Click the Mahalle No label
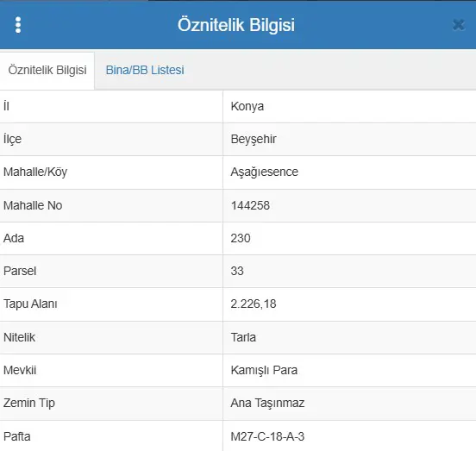476x451 pixels. click(x=33, y=205)
